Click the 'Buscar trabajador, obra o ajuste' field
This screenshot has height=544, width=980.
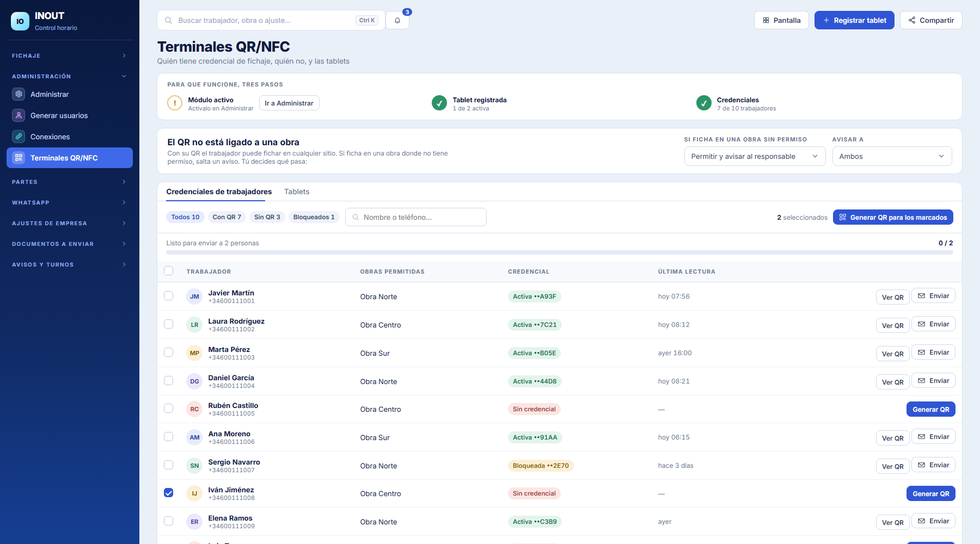(271, 20)
